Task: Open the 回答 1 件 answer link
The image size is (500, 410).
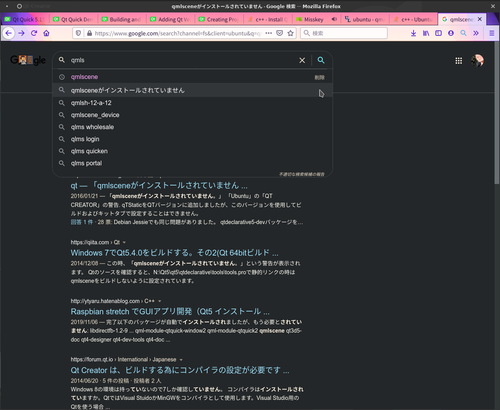Action: (82, 222)
